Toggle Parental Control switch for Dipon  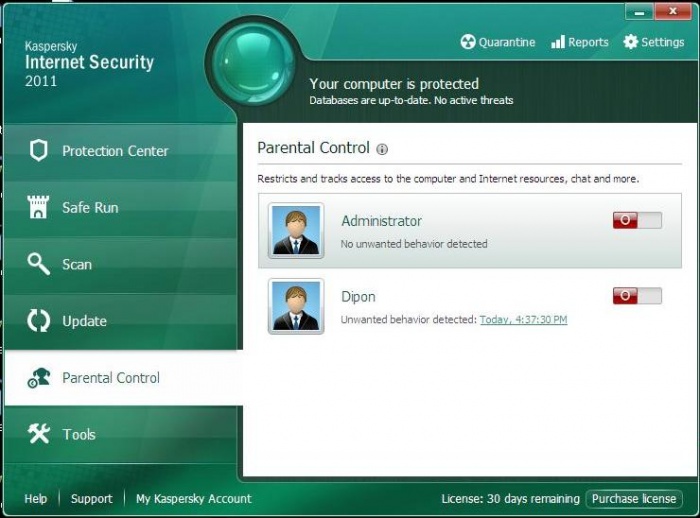point(637,296)
